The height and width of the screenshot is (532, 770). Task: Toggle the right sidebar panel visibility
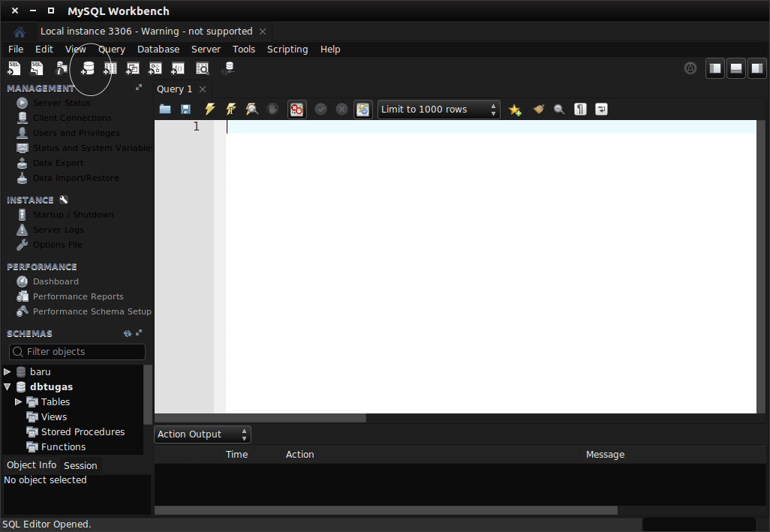point(757,68)
